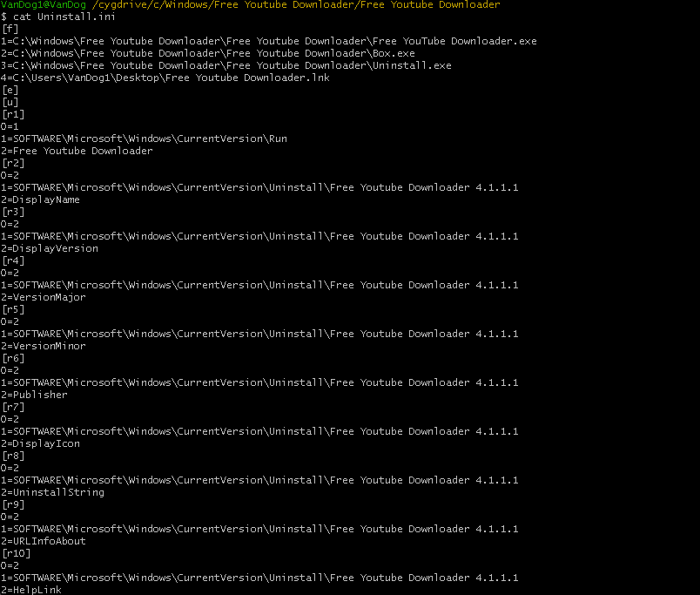The image size is (700, 595).
Task: Click the '2=URLInfoAbout' line
Action: tap(44, 541)
